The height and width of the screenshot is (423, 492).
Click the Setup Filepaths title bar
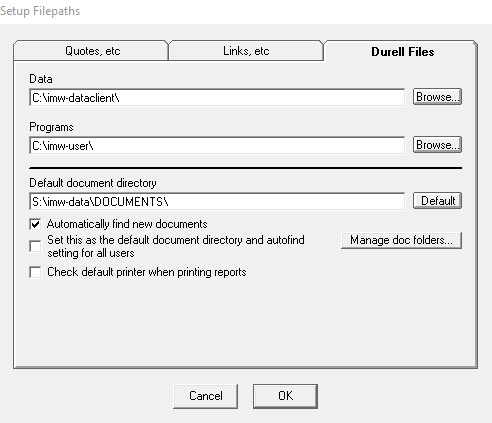tap(246, 11)
